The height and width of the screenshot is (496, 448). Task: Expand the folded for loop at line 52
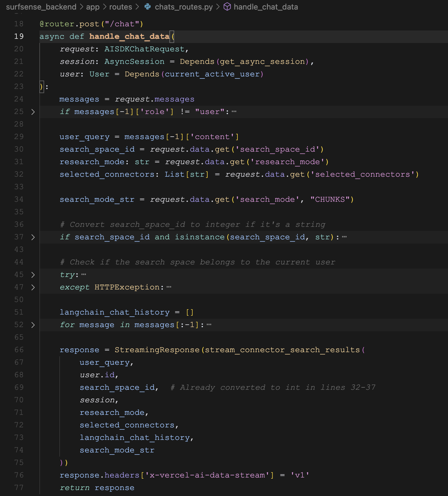(x=33, y=325)
